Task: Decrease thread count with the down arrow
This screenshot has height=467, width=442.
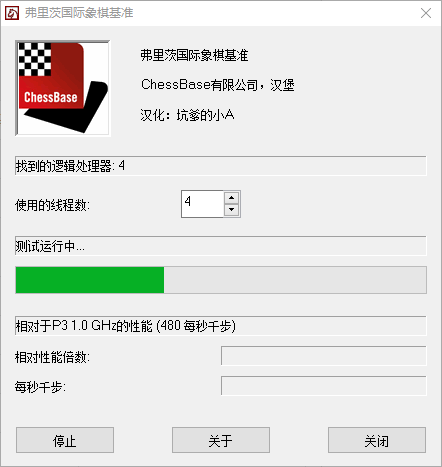Action: [231, 210]
